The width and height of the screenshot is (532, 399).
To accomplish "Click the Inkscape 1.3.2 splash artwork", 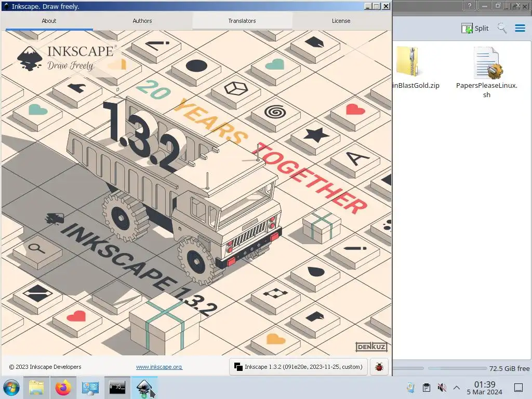I will point(196,193).
